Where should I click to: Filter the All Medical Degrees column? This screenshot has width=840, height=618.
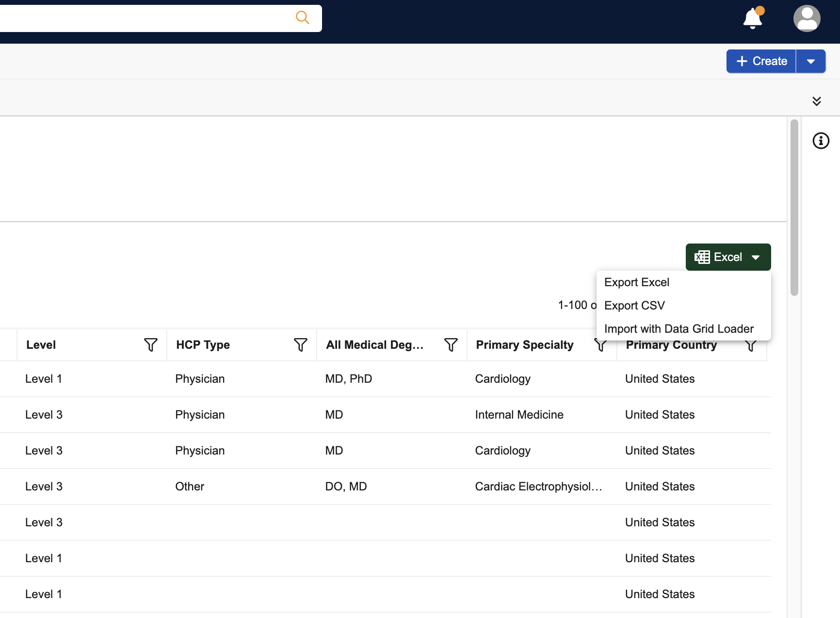point(451,345)
